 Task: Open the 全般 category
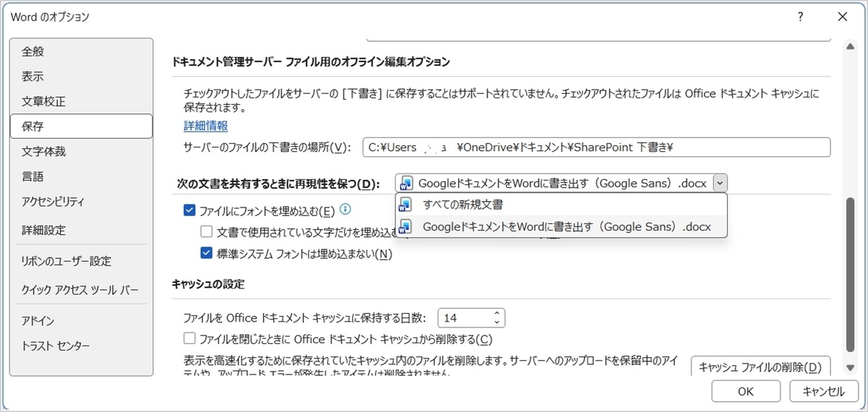pos(81,51)
